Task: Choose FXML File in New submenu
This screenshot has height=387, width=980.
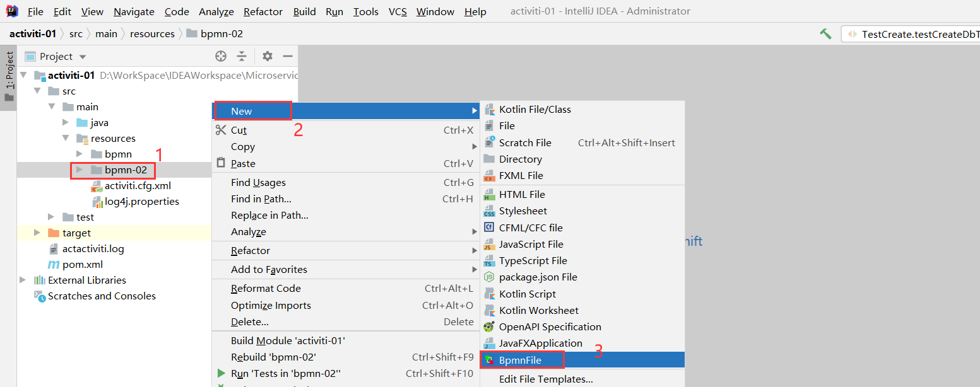Action: (582, 175)
